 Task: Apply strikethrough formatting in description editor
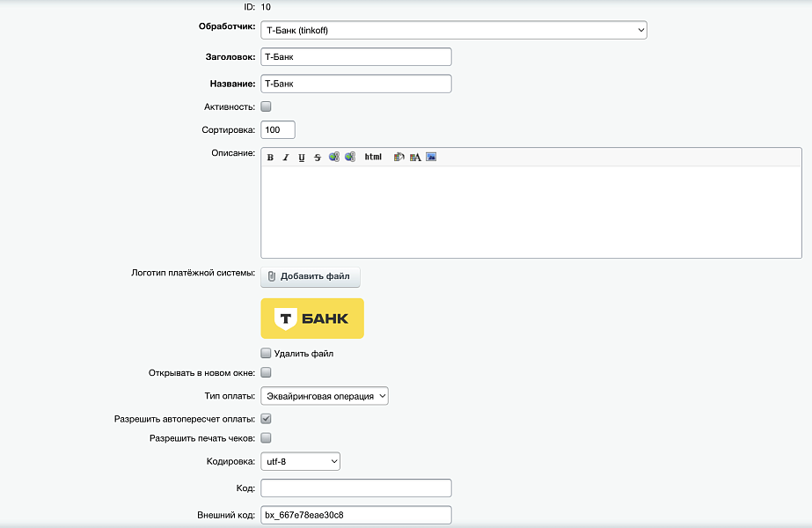318,158
